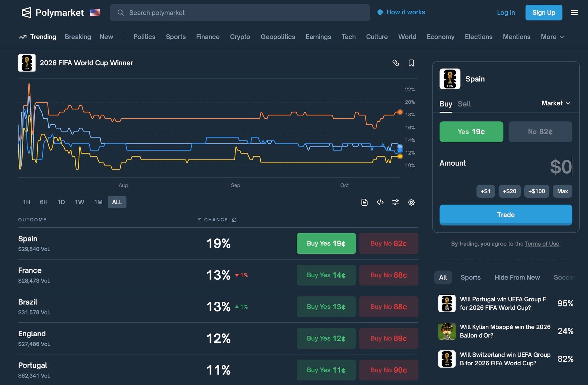Refresh the % chance column
This screenshot has height=385, width=588.
click(234, 220)
